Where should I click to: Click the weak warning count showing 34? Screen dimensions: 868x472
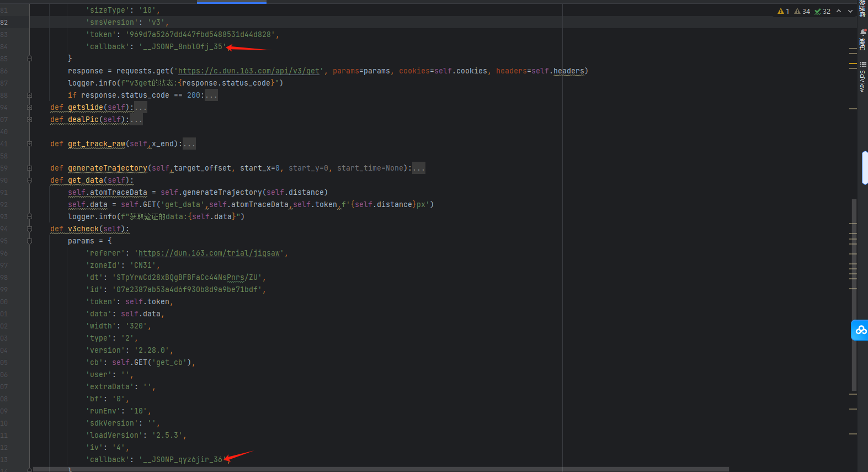(802, 11)
